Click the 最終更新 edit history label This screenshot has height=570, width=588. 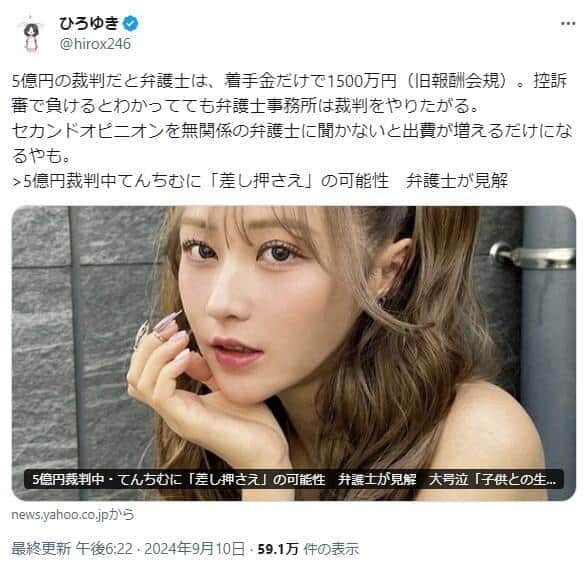(41, 549)
